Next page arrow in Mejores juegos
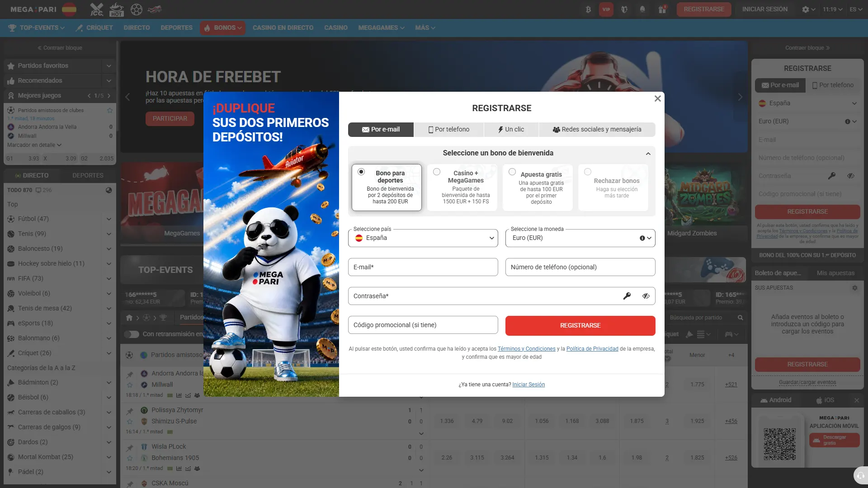868x488 pixels. tap(109, 96)
